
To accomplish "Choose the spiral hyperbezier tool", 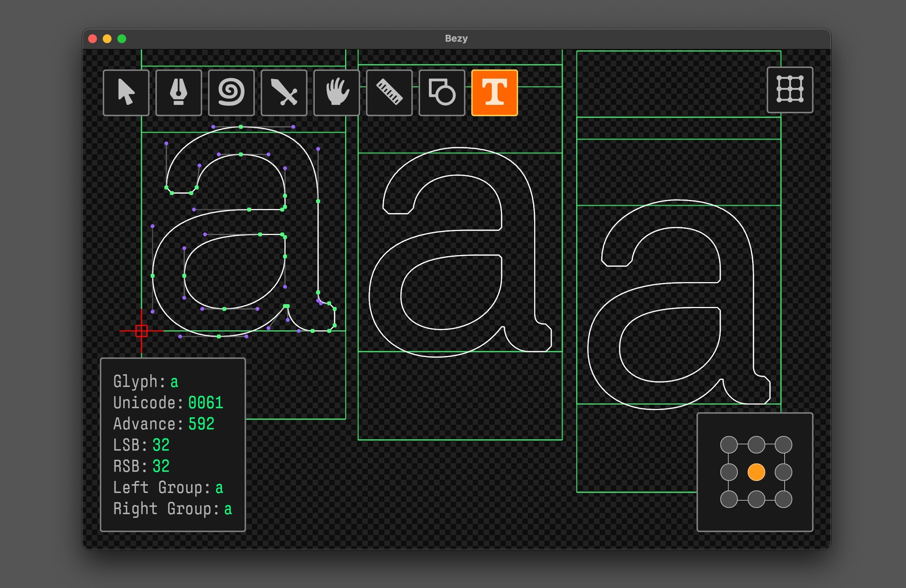I will [x=231, y=92].
